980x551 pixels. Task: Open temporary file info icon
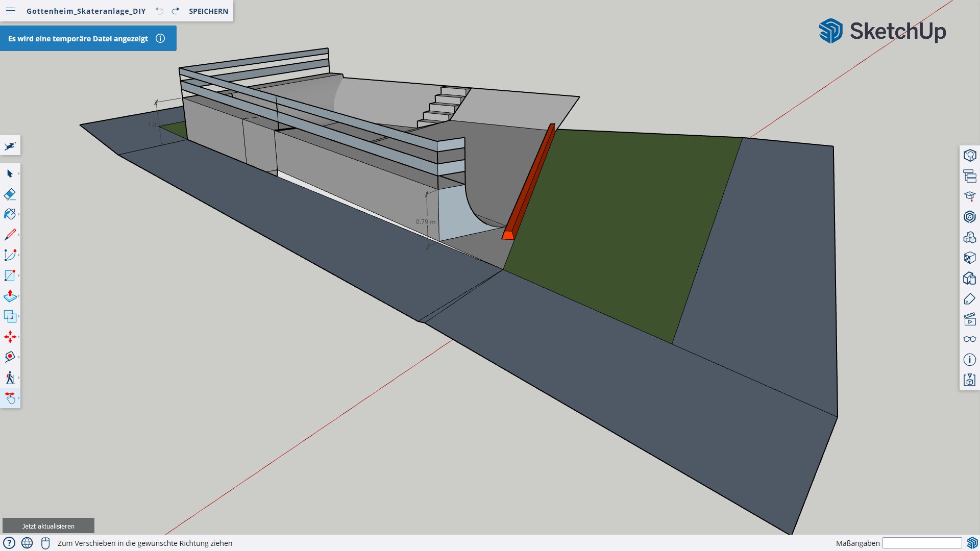[160, 38]
